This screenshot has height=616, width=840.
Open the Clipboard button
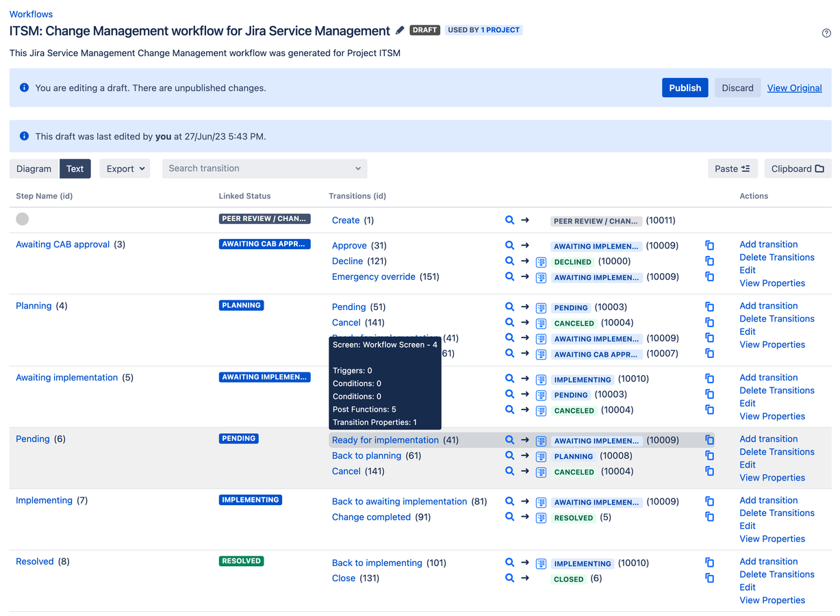pos(798,168)
